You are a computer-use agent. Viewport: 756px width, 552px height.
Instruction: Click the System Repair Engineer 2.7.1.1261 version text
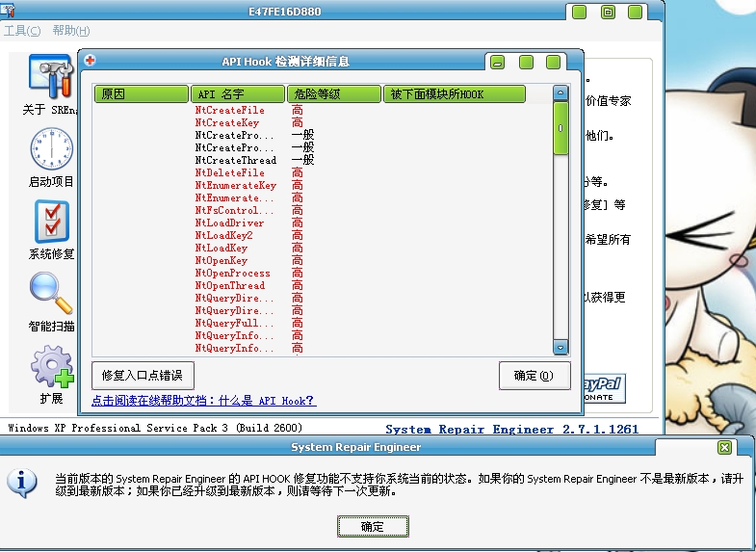512,429
